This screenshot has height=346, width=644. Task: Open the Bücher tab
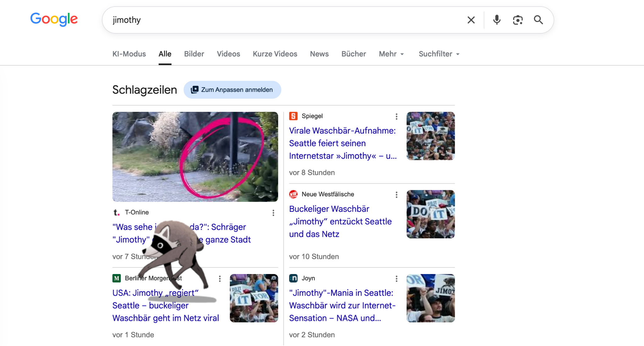[x=354, y=54]
